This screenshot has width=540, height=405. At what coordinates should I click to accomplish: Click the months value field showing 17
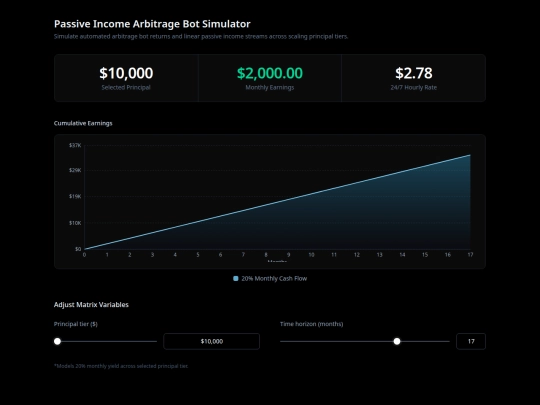click(471, 341)
